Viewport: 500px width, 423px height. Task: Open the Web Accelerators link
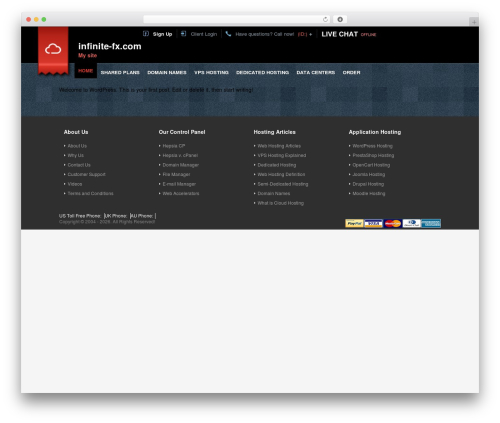coord(181,193)
